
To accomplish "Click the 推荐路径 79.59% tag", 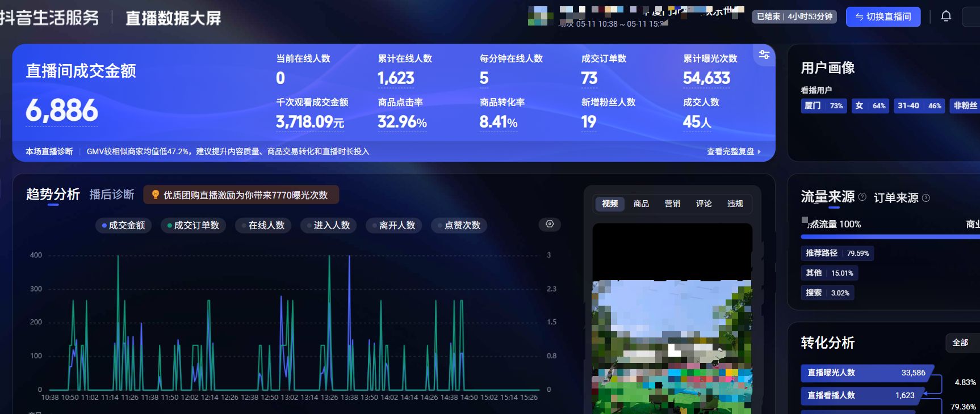I will (837, 253).
